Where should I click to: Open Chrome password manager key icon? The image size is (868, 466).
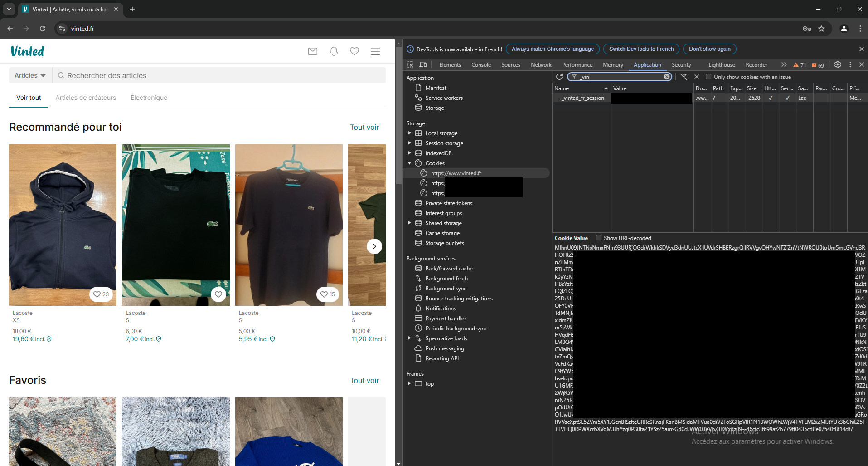click(x=807, y=29)
